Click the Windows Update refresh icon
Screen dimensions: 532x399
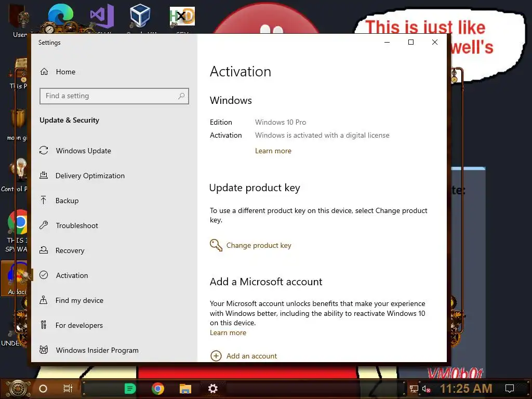click(x=44, y=150)
